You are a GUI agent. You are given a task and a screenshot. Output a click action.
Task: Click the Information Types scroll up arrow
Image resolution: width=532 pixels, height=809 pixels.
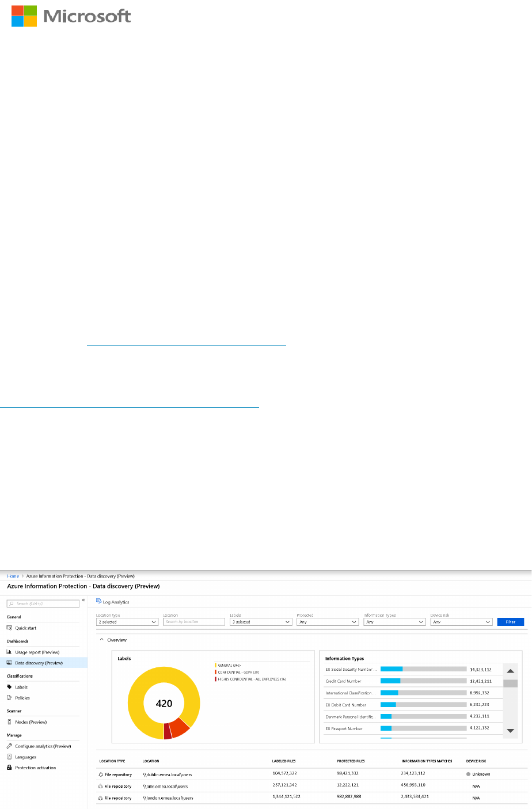pos(510,671)
